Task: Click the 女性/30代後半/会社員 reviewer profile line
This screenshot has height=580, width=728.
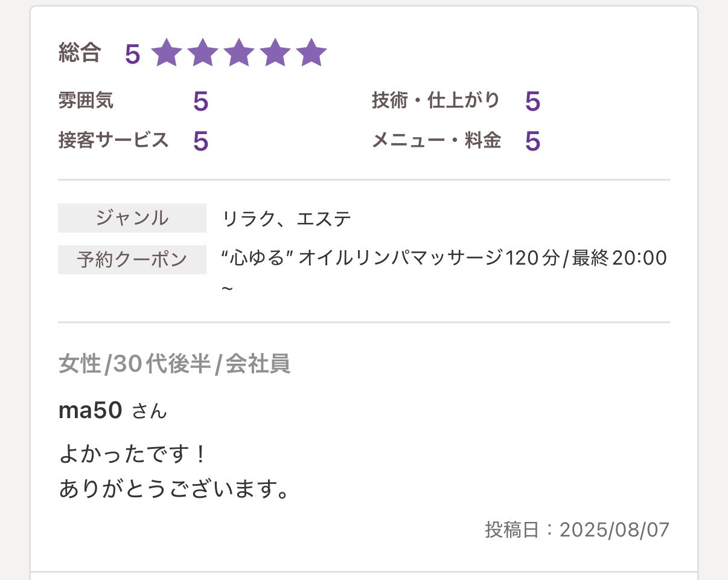Action: pyautogui.click(x=174, y=364)
